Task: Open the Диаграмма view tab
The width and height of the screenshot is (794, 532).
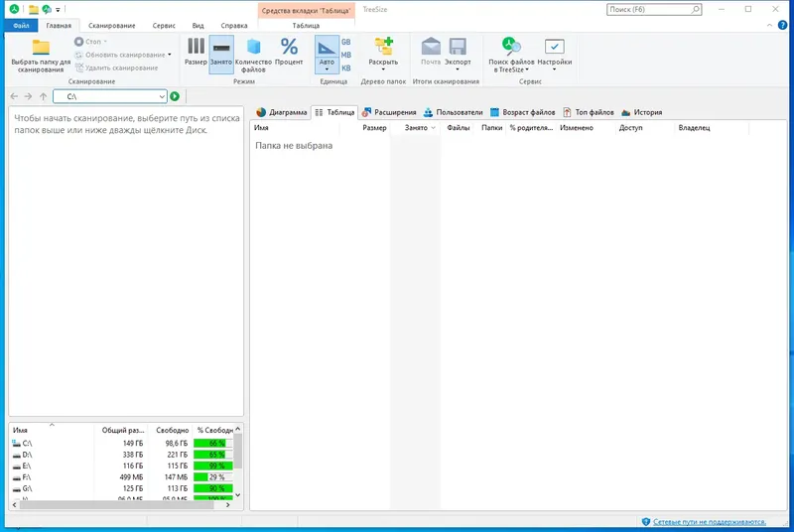Action: pos(282,112)
